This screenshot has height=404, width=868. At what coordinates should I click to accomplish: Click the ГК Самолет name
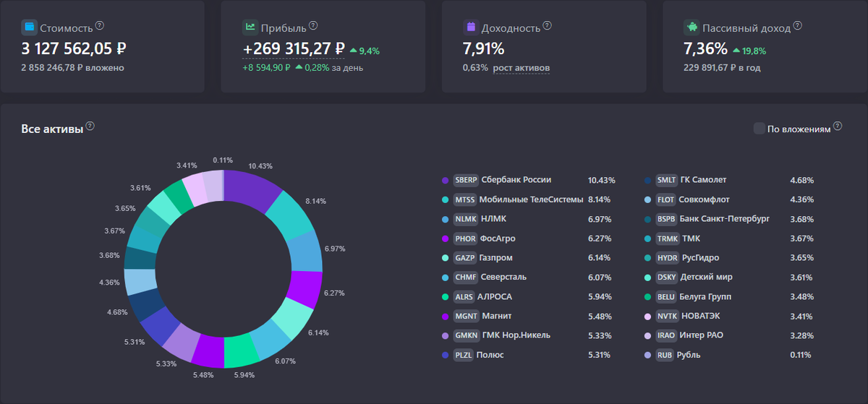point(703,180)
